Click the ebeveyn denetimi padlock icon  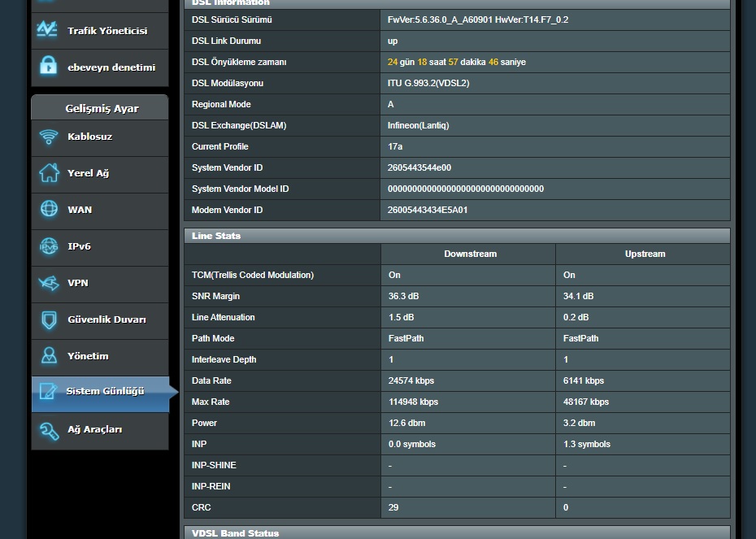[x=48, y=67]
